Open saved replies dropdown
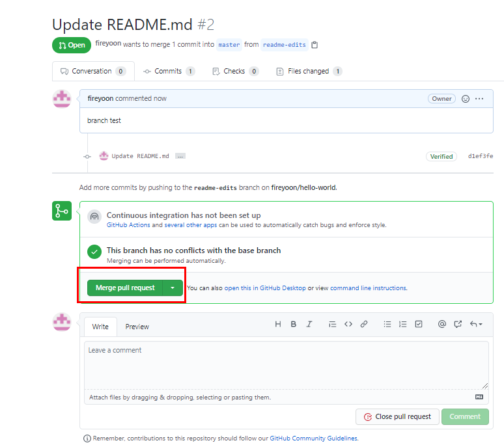Image resolution: width=504 pixels, height=445 pixels. [476, 324]
